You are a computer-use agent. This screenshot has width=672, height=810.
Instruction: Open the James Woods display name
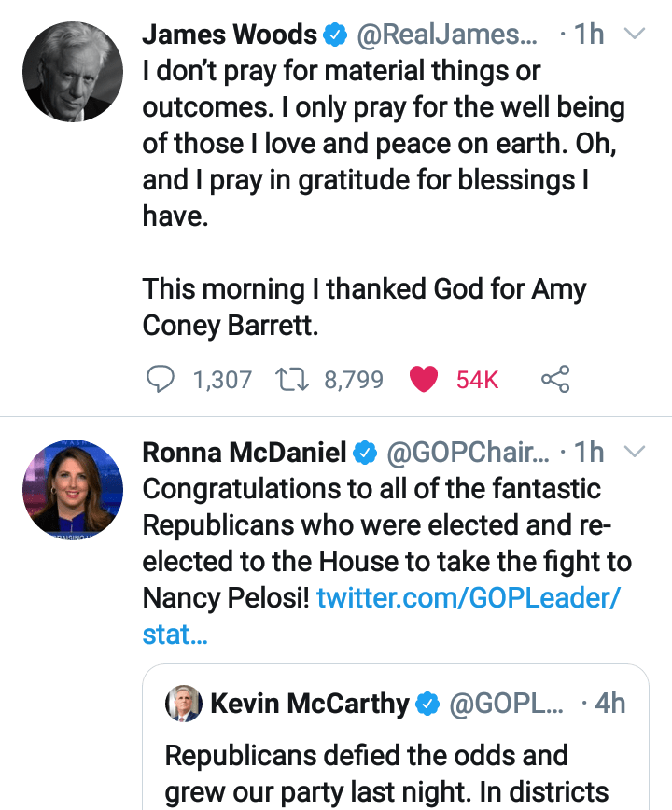[x=230, y=35]
